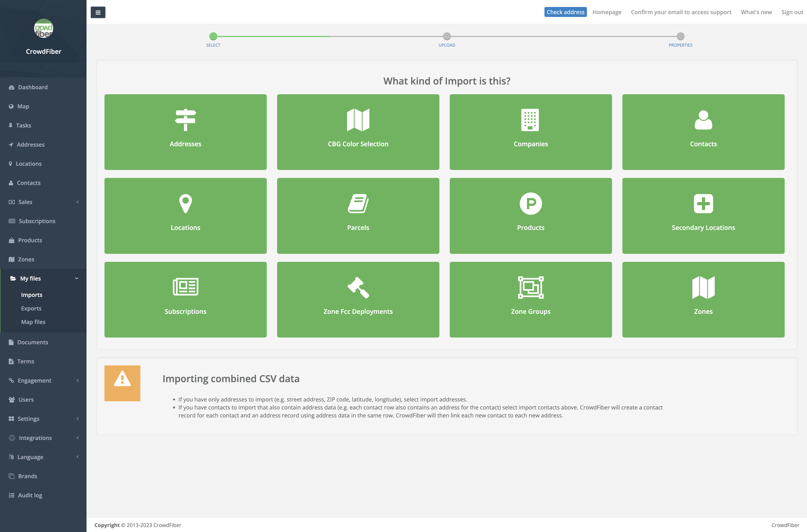Select the Addresses import tile
The image size is (807, 532).
[x=185, y=132]
